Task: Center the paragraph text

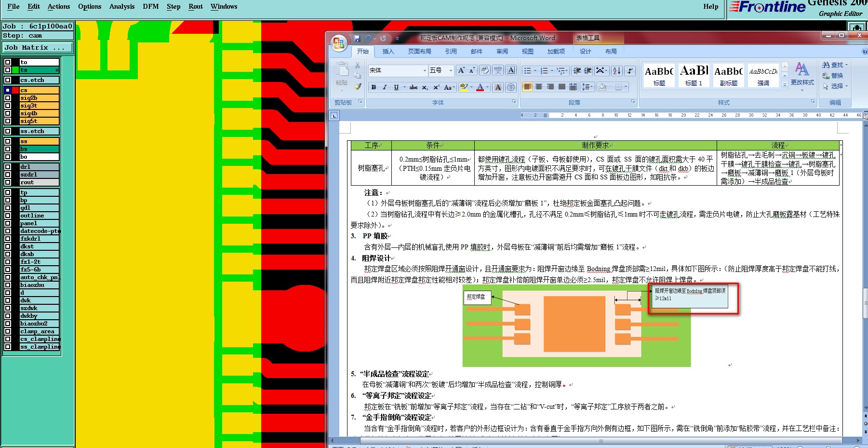Action: (539, 87)
